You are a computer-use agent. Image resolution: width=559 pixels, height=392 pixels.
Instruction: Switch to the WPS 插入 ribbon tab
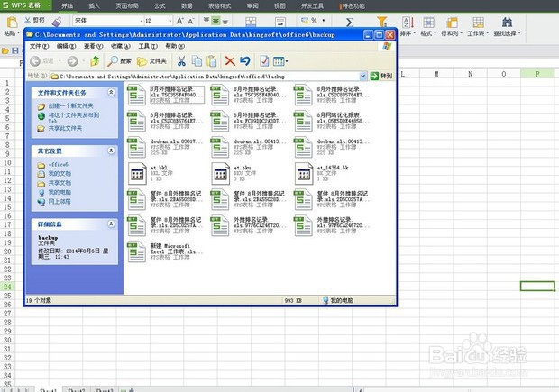pyautogui.click(x=94, y=5)
